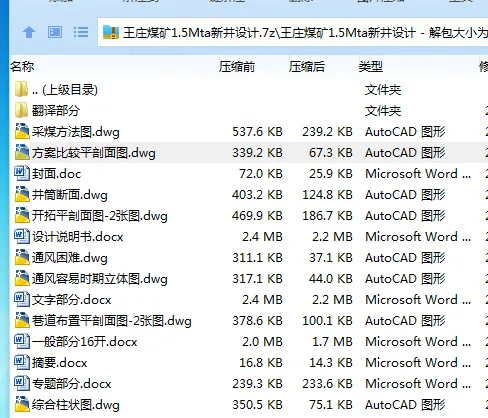
Task: Click the 339.2 KB original size cell
Action: pyautogui.click(x=257, y=153)
